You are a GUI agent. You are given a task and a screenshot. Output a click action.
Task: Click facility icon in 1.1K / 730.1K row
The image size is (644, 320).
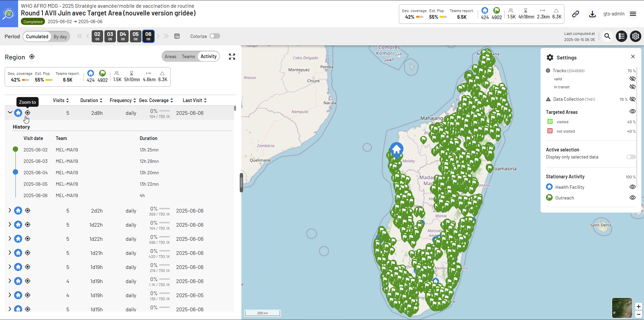coord(18,281)
